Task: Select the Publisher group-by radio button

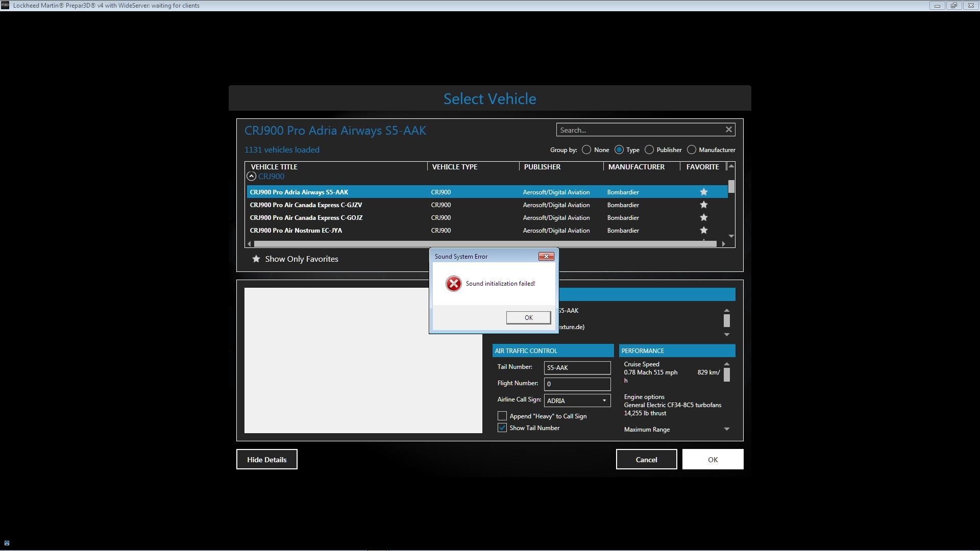Action: (x=648, y=149)
